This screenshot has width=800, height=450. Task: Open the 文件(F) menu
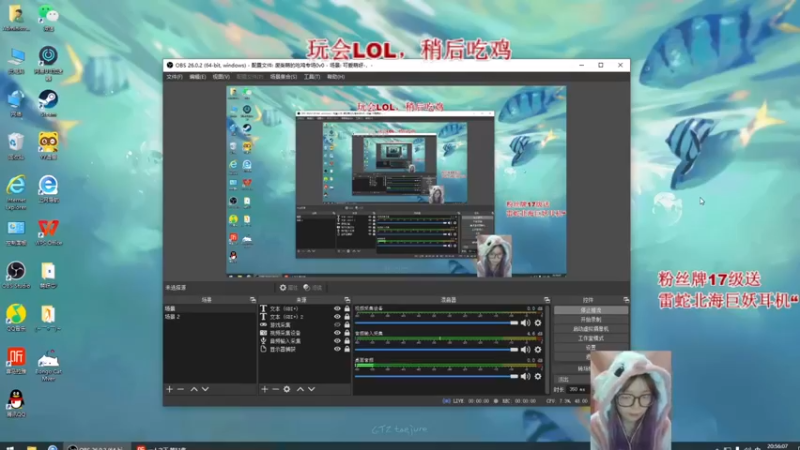coord(174,77)
